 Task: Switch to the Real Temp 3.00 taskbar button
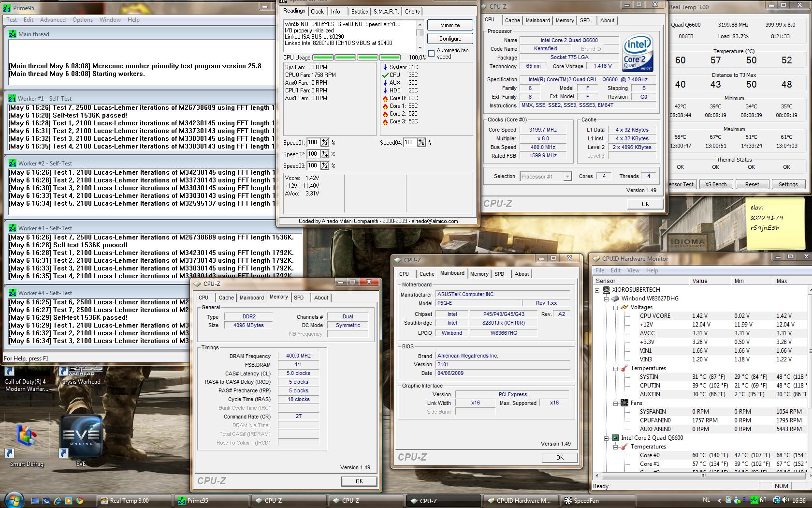click(134, 501)
